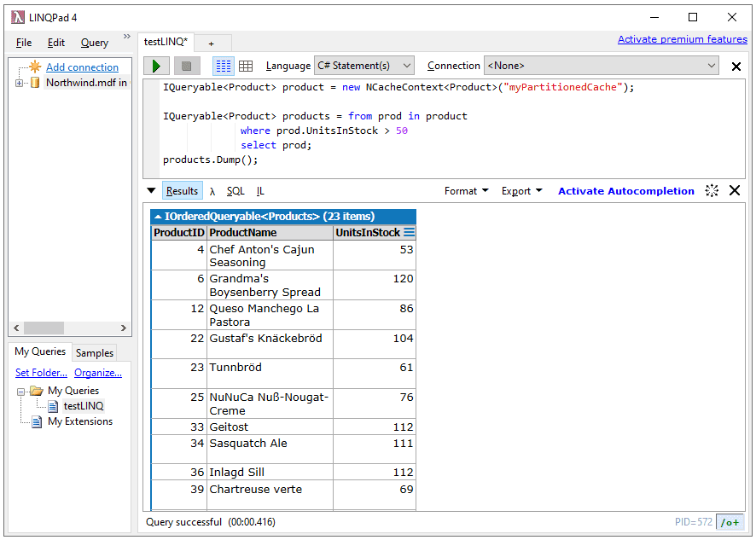Open the IL results tab
Screen dimensions: 756x540
coord(260,191)
